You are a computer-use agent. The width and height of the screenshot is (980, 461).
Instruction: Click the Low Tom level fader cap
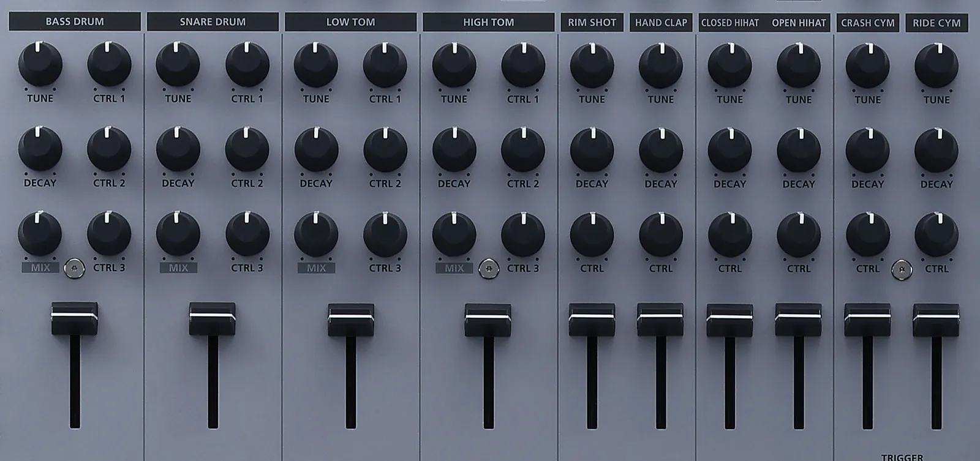pyautogui.click(x=350, y=319)
